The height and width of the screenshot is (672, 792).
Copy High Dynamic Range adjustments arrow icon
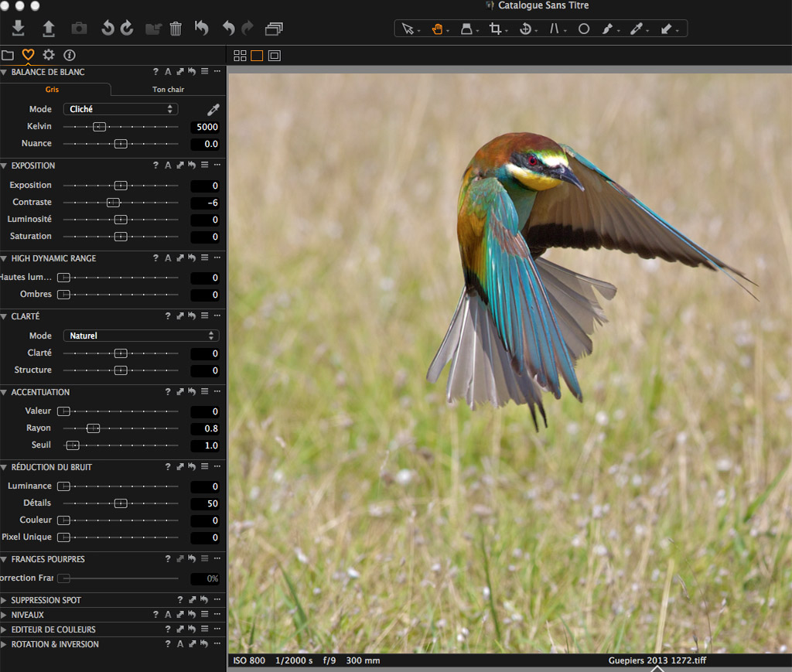[x=180, y=258]
